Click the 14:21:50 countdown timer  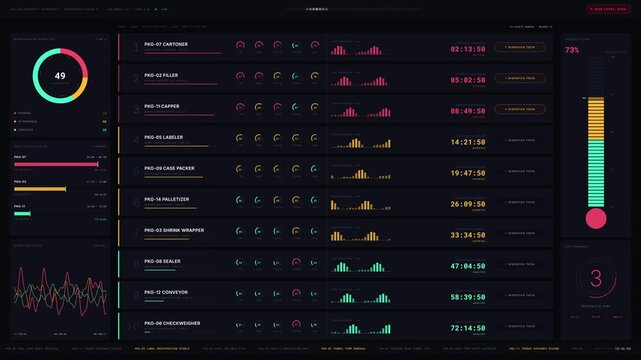coord(468,142)
